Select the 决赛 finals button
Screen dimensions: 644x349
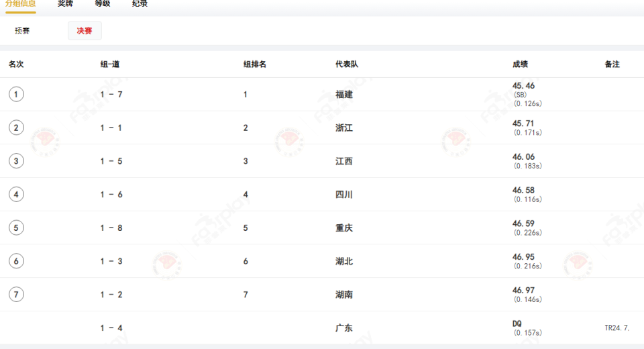(x=85, y=31)
